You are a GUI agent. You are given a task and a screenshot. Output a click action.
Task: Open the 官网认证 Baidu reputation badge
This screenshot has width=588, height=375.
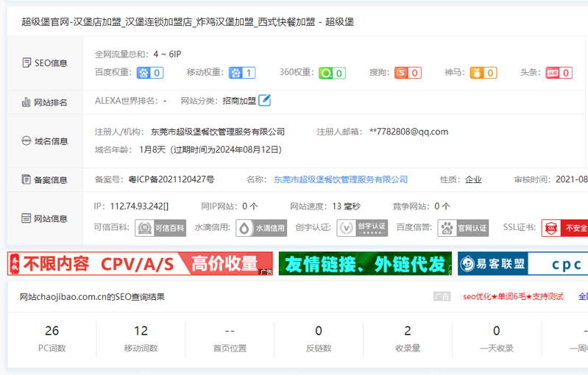(463, 228)
